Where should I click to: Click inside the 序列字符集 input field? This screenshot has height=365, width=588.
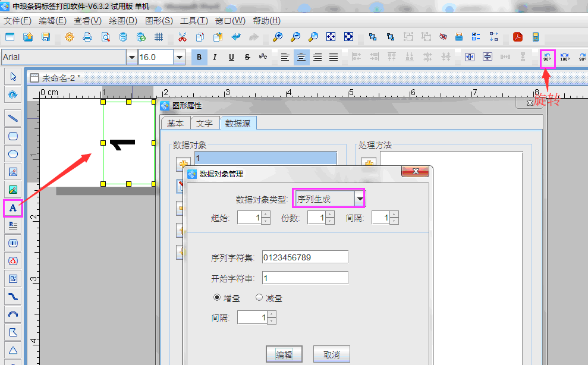(305, 257)
